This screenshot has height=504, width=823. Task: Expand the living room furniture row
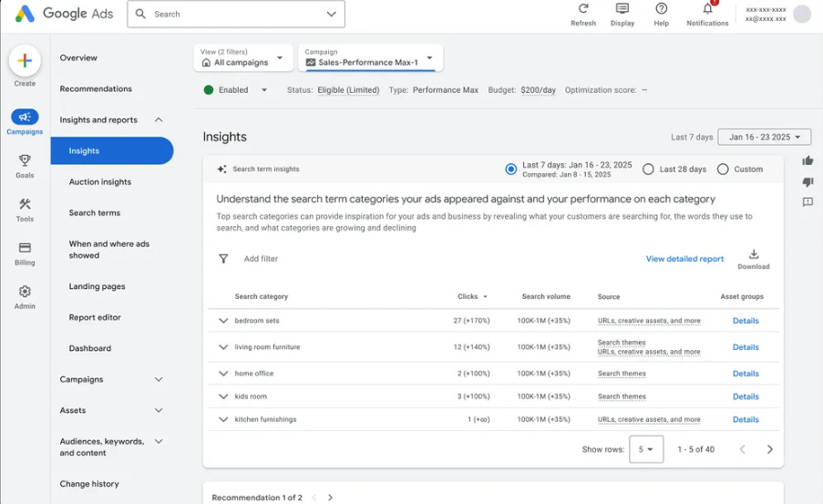(x=223, y=347)
